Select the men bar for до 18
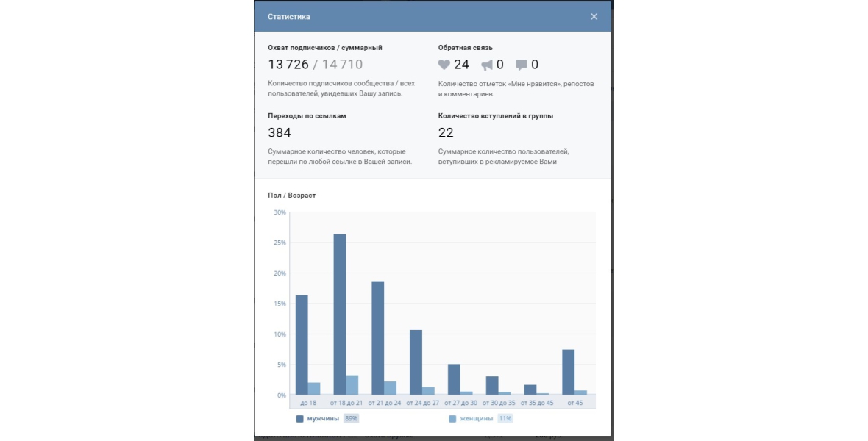 click(302, 345)
